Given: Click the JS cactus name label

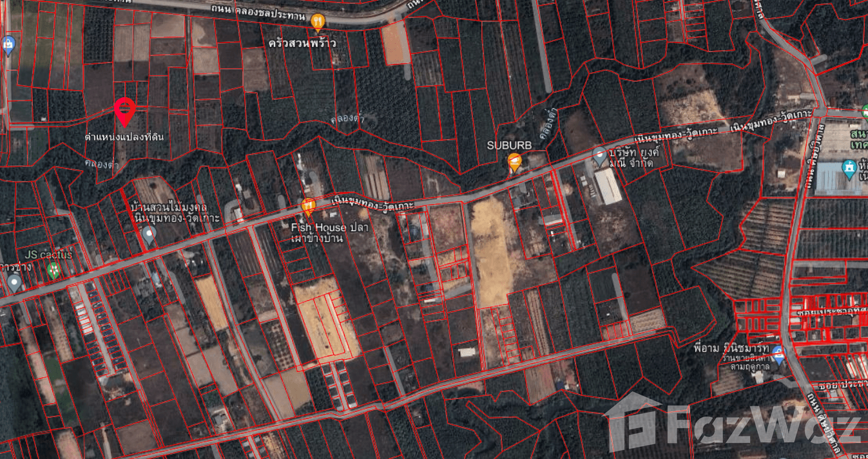Looking at the screenshot, I should (48, 255).
